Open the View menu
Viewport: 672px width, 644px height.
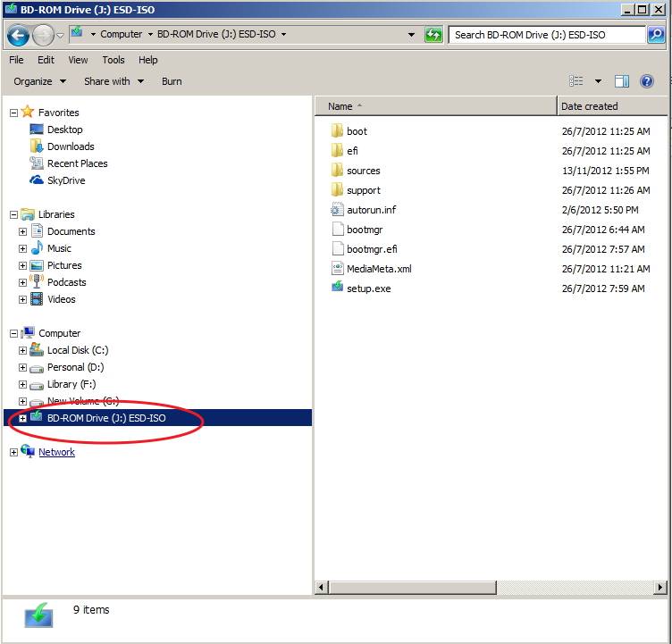coord(78,60)
